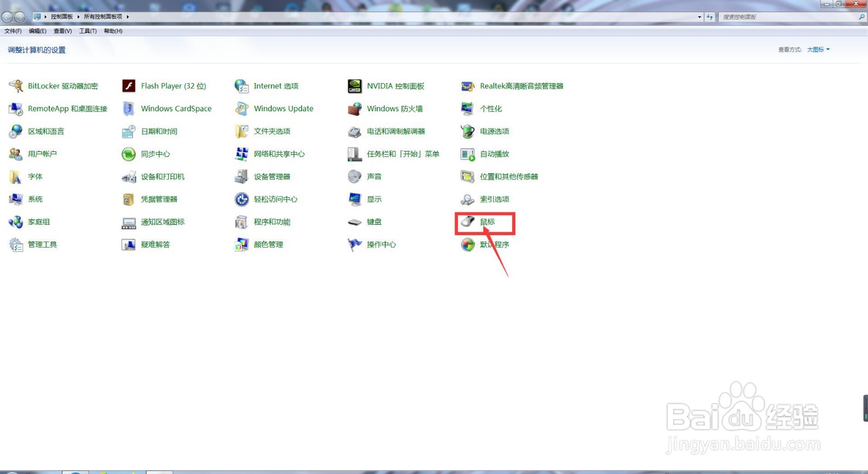
Task: Open the 通知区域图标 link
Action: [x=163, y=222]
